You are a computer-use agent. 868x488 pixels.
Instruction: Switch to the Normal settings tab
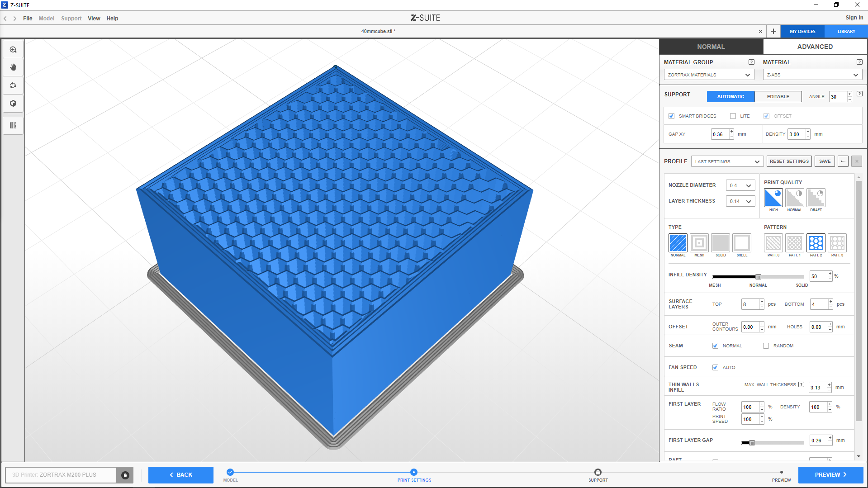(x=711, y=47)
